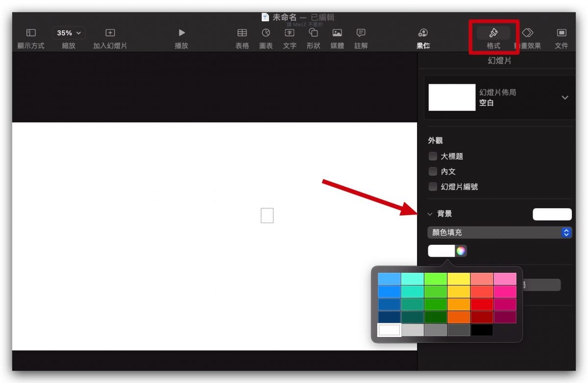Pick the dark blue swatch in the third row

389,304
